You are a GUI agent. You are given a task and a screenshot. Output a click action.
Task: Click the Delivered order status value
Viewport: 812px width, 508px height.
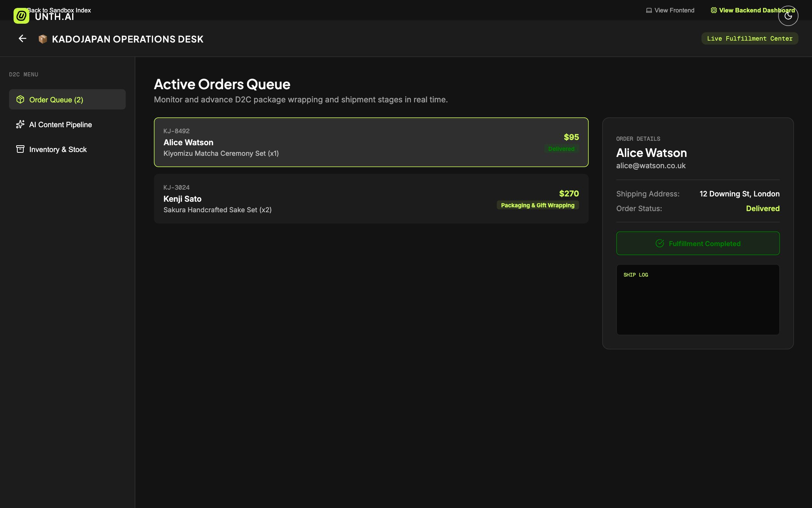[763, 208]
